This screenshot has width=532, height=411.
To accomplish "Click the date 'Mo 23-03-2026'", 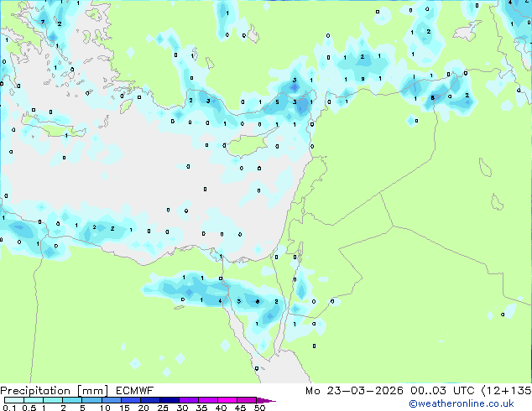I will click(354, 391).
